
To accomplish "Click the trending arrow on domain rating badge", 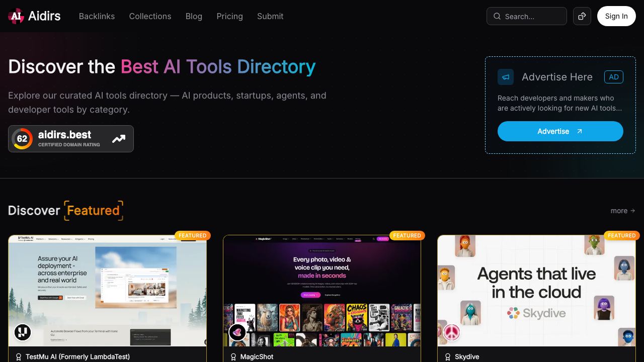I will [119, 139].
